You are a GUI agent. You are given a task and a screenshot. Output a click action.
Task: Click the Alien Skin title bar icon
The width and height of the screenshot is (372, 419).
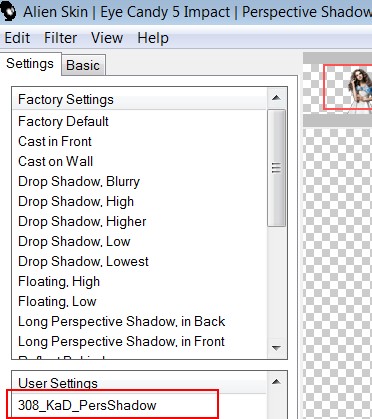(8, 12)
